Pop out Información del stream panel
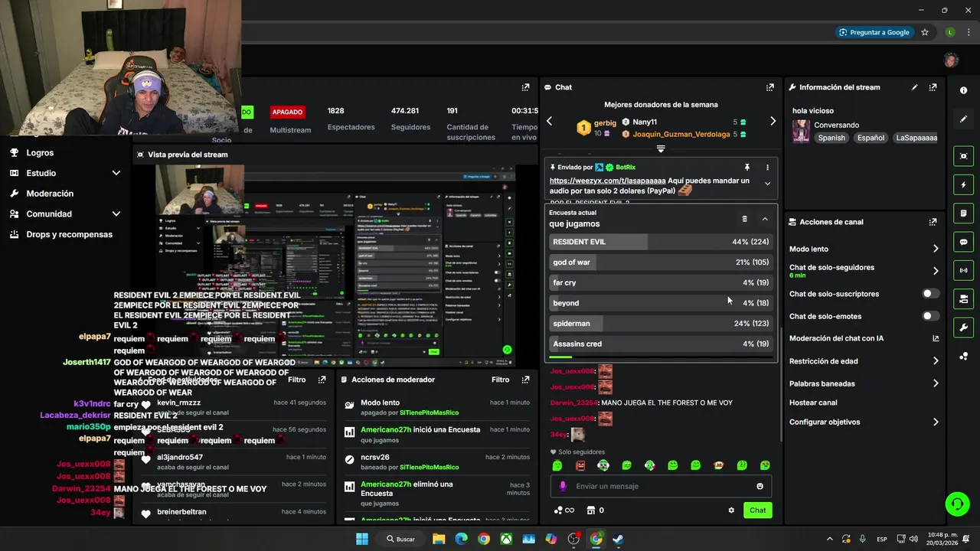980x551 pixels. 933,87
